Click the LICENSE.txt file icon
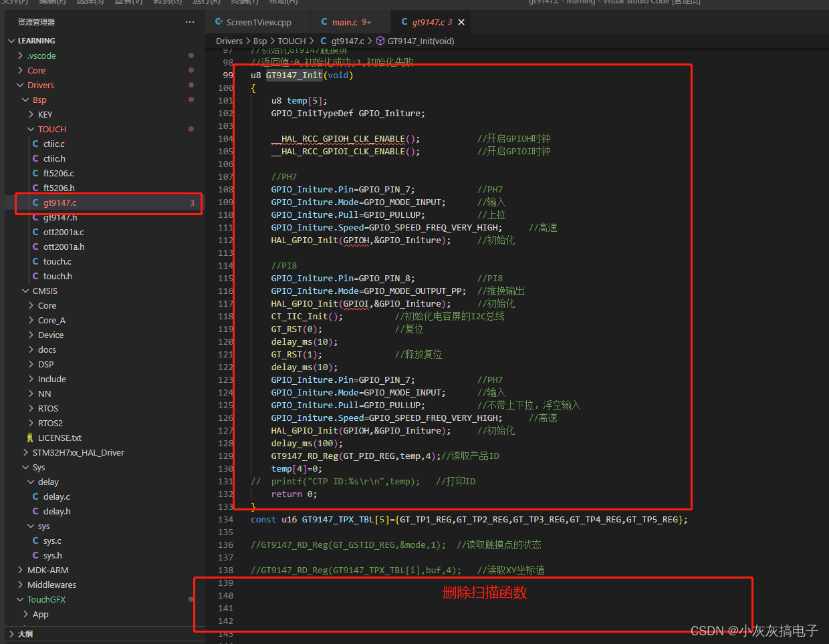The height and width of the screenshot is (644, 829). [30, 438]
